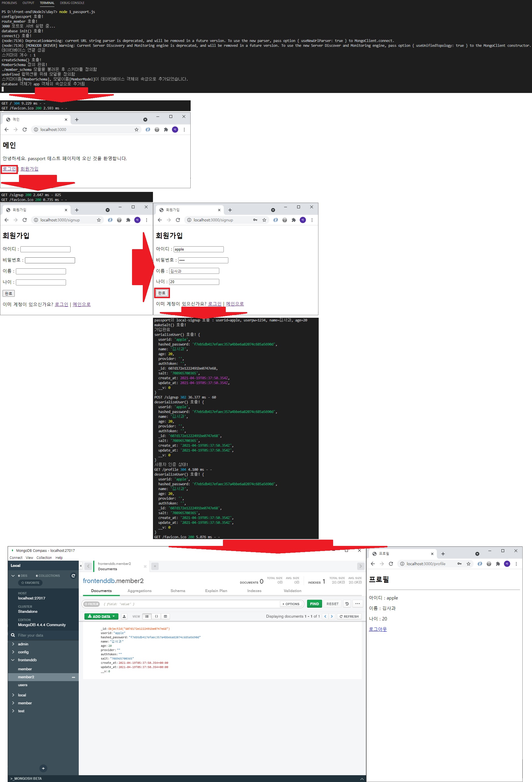532x782 pixels.
Task: Expand the test database
Action: tap(13, 711)
